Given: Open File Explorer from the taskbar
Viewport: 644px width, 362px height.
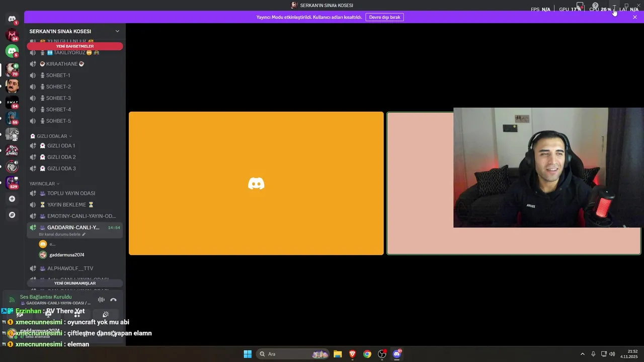Looking at the screenshot, I should click(x=338, y=354).
